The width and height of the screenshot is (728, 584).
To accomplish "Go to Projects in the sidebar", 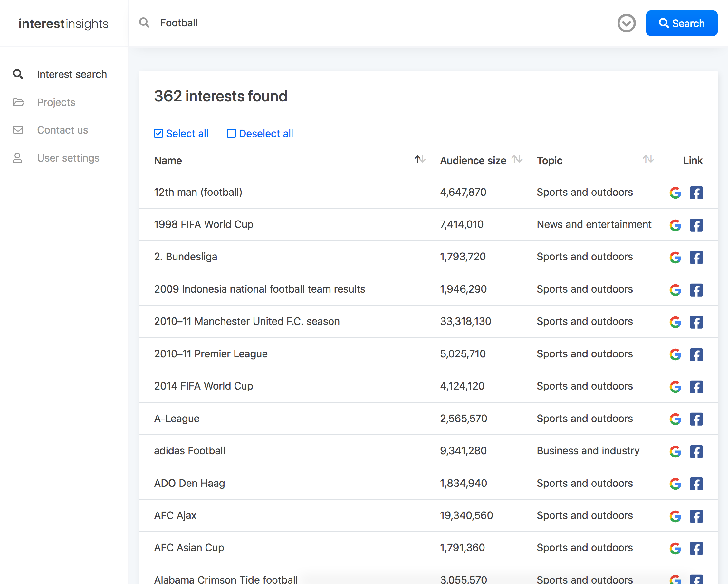I will (x=44, y=102).
